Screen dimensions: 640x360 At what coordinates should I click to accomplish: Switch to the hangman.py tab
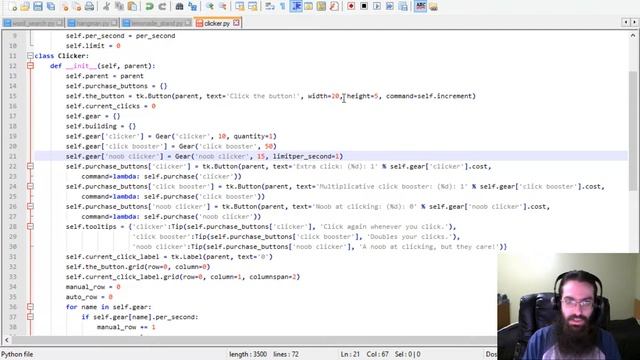pyautogui.click(x=92, y=23)
